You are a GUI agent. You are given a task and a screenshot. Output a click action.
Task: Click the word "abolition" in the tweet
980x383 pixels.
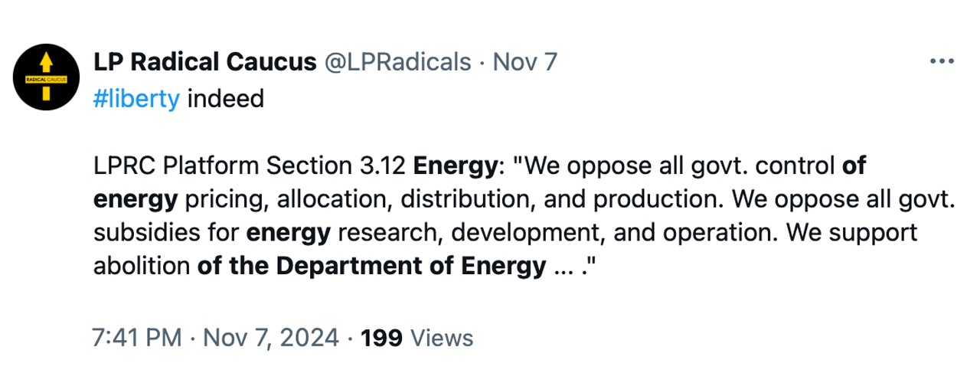[142, 266]
